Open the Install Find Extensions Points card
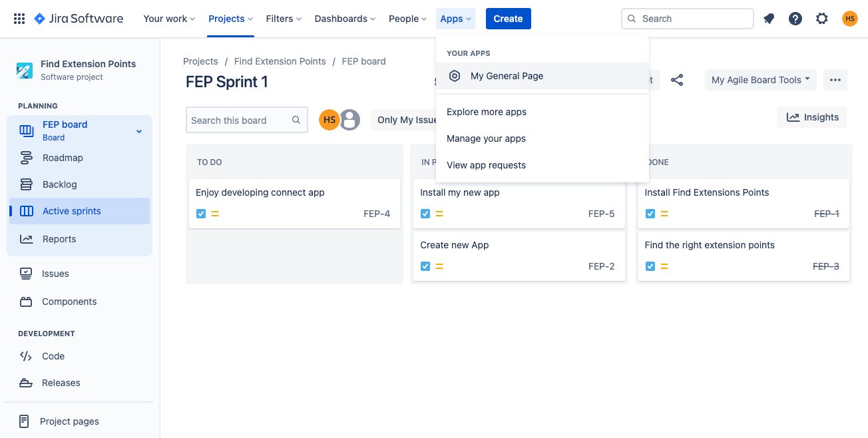Image resolution: width=868 pixels, height=438 pixels. [x=744, y=203]
